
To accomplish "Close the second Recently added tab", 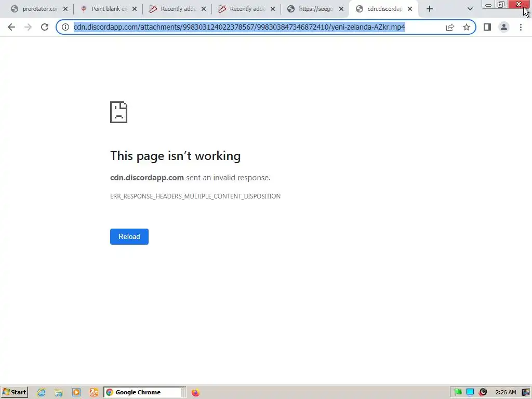I will pos(273,9).
